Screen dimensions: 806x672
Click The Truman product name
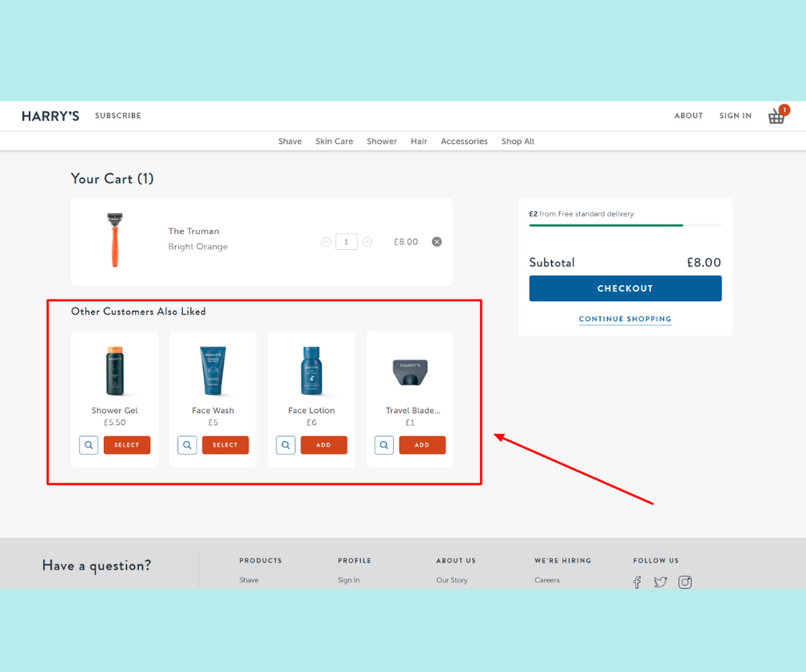[x=194, y=232]
